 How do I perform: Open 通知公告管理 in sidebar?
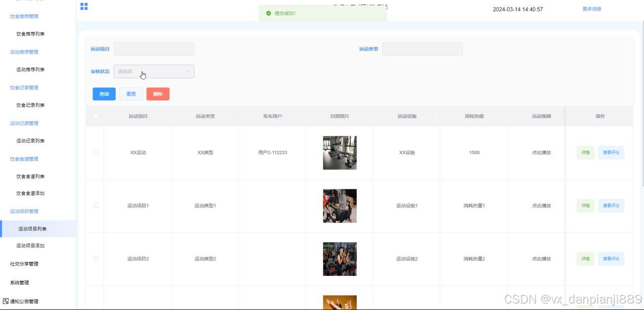pyautogui.click(x=24, y=301)
